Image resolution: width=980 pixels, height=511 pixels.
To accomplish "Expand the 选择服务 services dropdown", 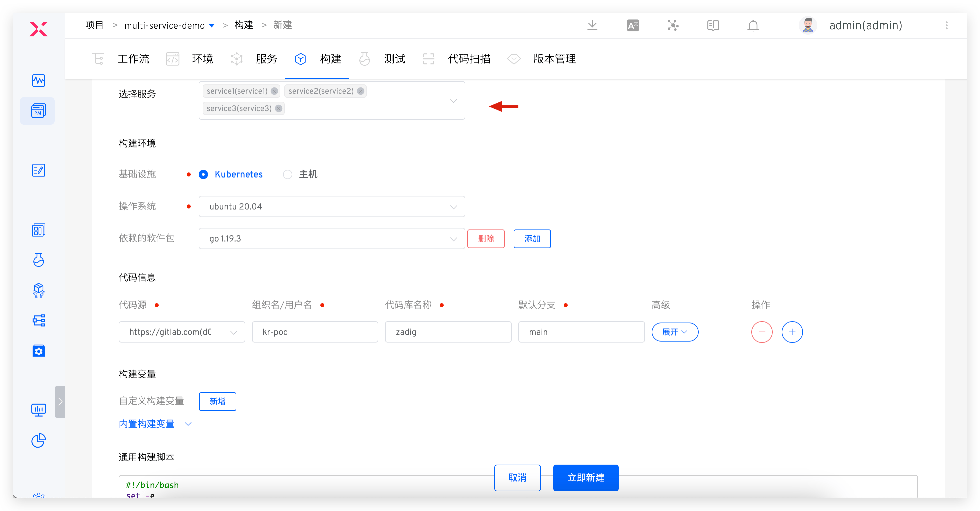I will click(x=453, y=101).
